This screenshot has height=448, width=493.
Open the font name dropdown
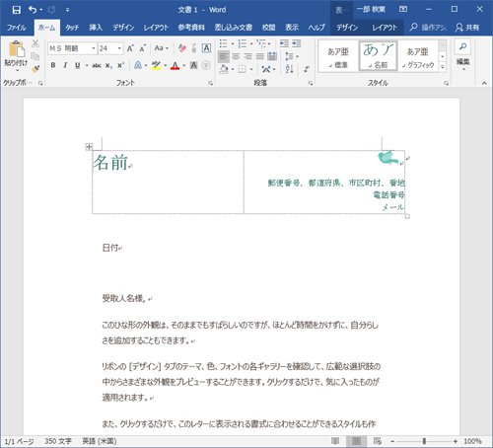(94, 48)
